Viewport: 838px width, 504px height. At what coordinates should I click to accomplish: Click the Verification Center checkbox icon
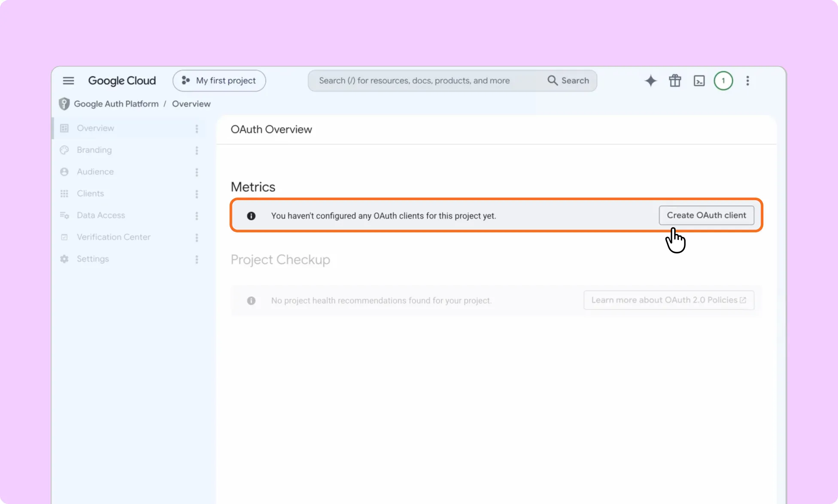tap(64, 237)
